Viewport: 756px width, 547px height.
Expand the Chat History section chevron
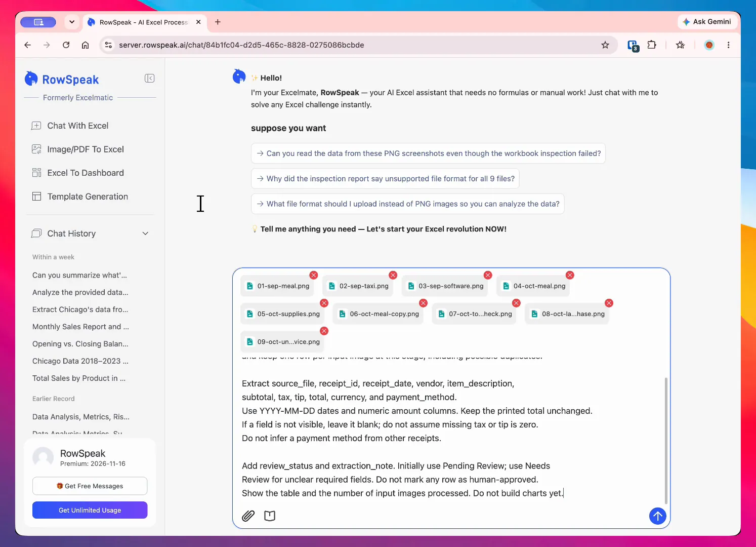[145, 233]
